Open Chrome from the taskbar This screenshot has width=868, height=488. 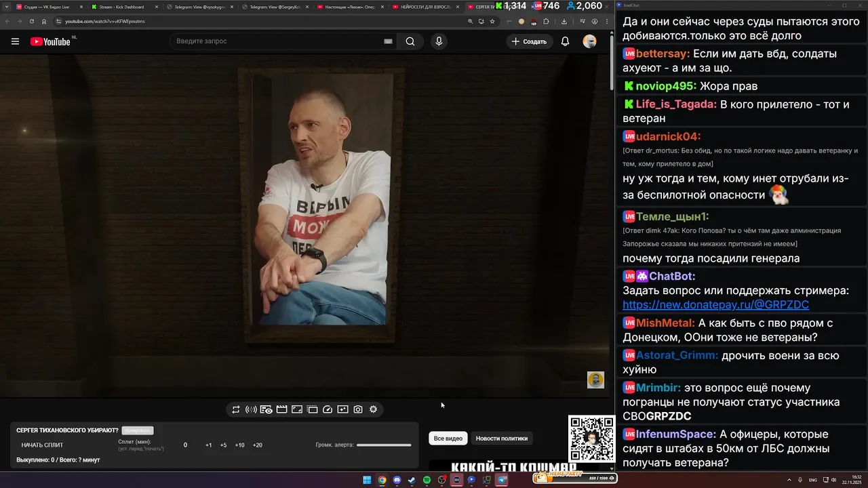coord(382,480)
